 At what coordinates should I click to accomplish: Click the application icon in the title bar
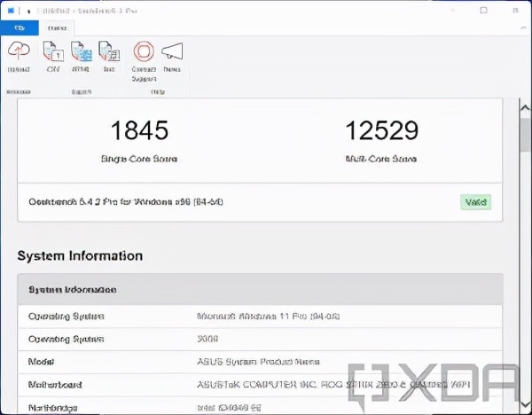point(11,11)
